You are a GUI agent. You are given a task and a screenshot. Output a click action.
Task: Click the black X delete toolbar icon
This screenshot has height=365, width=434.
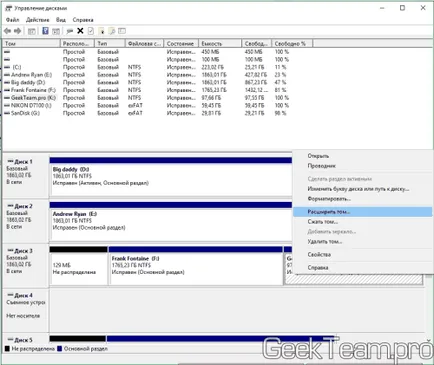click(80, 31)
